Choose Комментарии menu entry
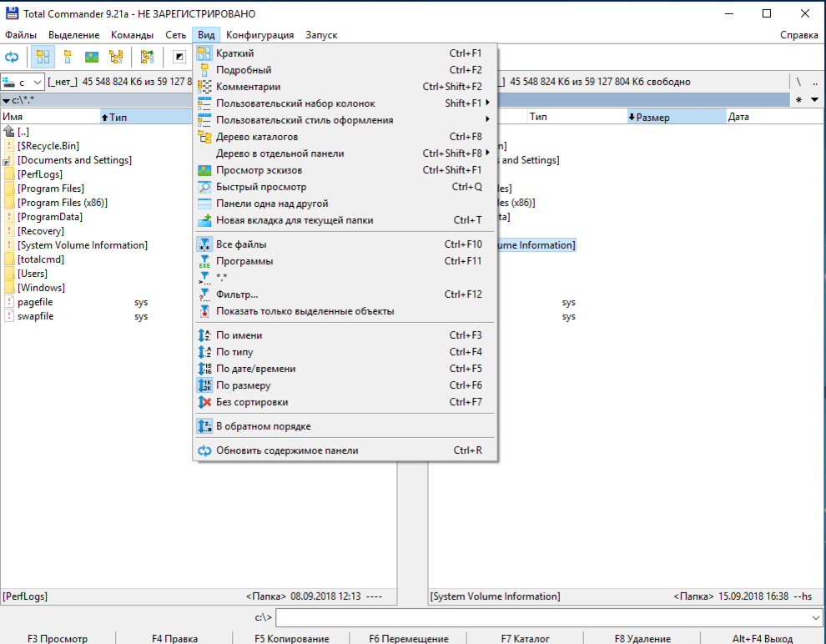 (x=345, y=87)
